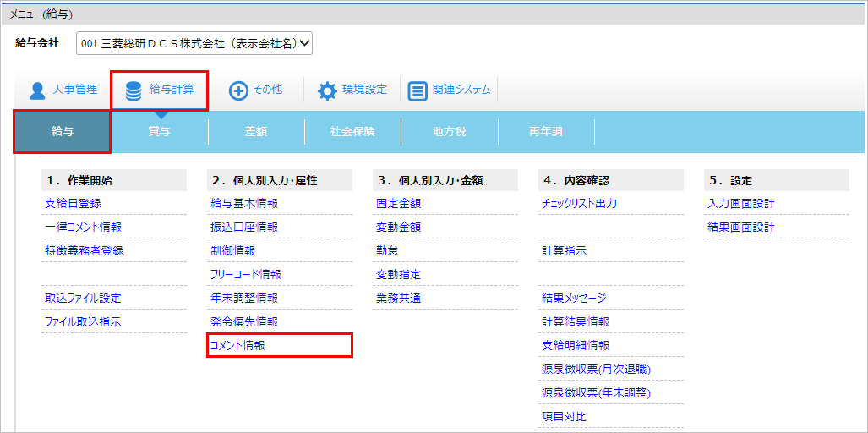Image resolution: width=868 pixels, height=433 pixels.
Task: Open the 計算結果情報 link
Action: click(x=576, y=321)
